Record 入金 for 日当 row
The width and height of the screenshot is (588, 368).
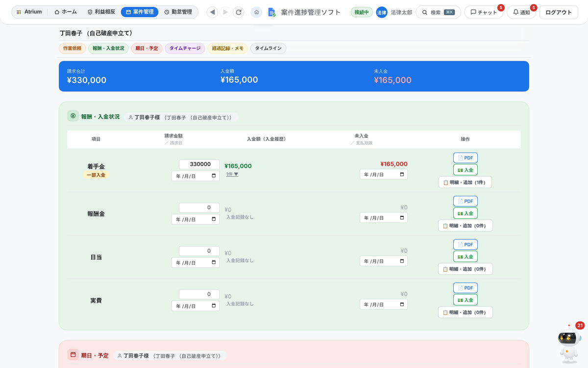465,257
